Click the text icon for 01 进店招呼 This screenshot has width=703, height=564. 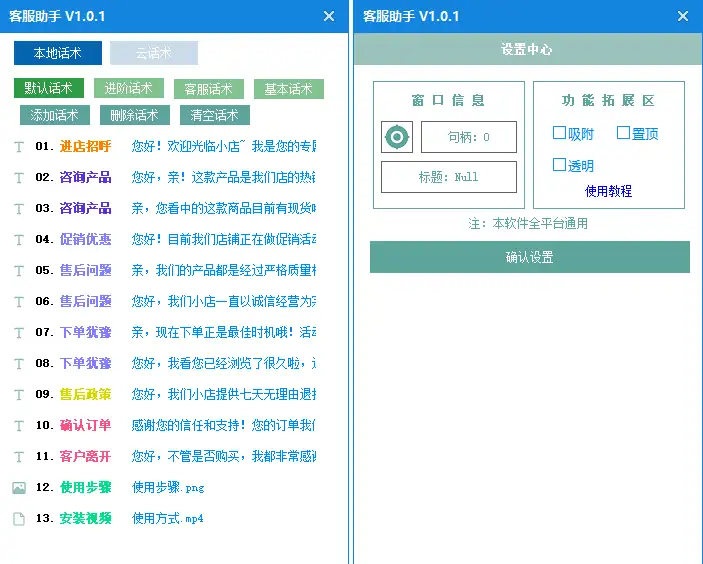point(19,147)
